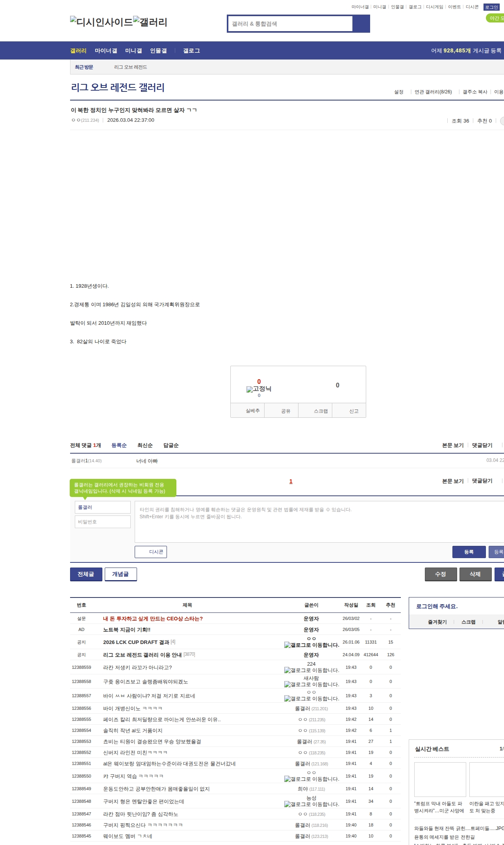Open post 구버지 핑찍으신다 ㅋㅋㅋㅋㅋㅋㅋ

pyautogui.click(x=143, y=825)
